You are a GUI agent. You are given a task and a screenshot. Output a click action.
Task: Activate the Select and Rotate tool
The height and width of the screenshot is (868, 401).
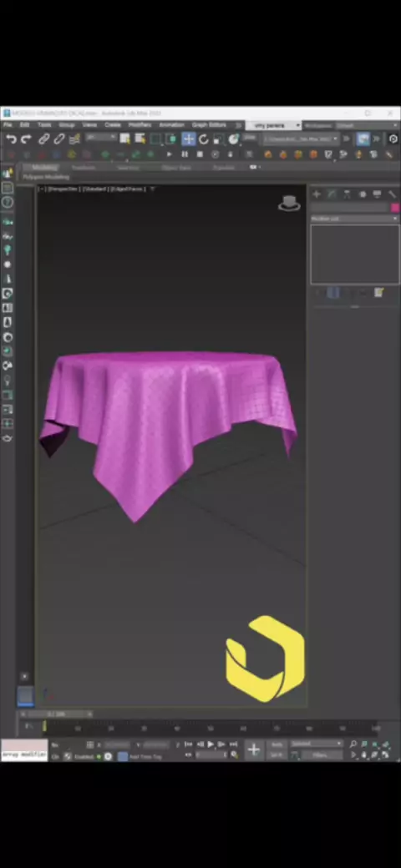[x=203, y=139]
